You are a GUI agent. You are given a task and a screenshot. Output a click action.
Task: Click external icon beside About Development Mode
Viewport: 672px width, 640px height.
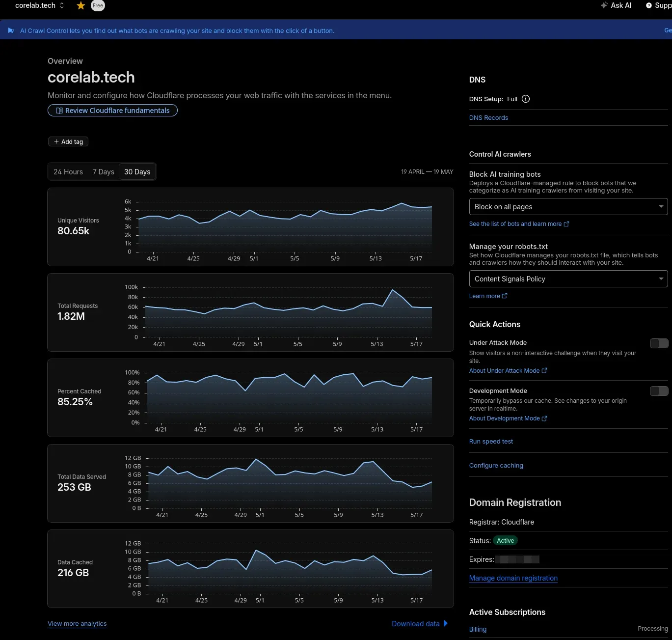point(544,418)
